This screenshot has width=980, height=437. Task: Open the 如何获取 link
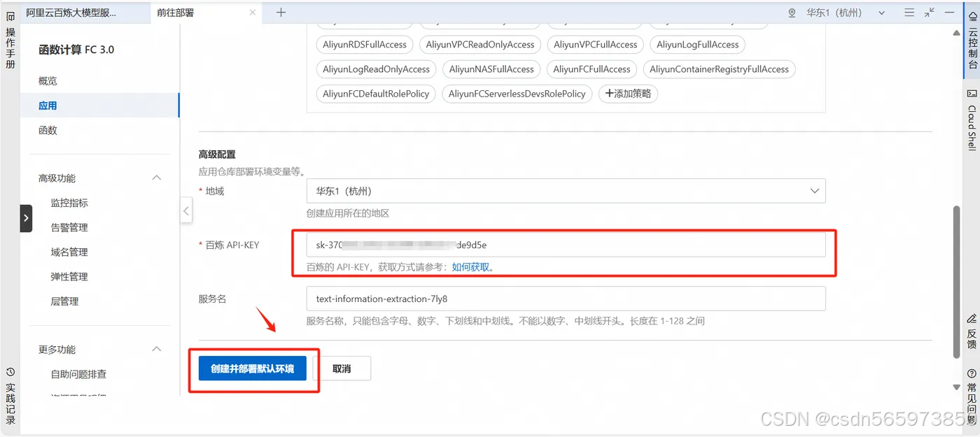pos(471,267)
